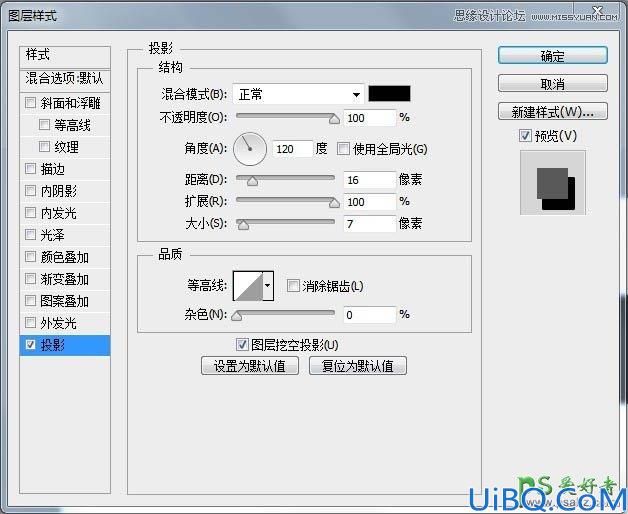
Task: Click the 大小 value field showing 7
Action: tap(370, 224)
